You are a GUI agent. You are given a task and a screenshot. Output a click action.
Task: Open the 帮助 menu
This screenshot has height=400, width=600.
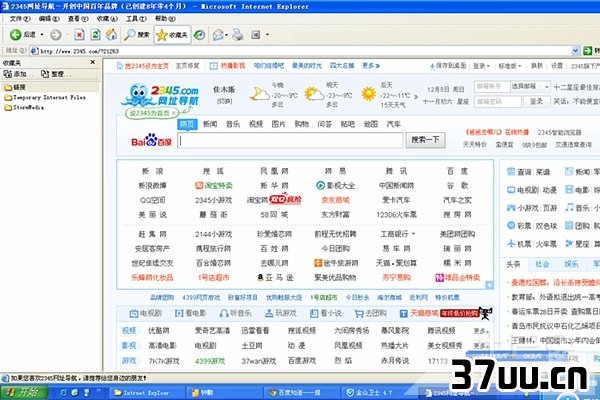[165, 18]
